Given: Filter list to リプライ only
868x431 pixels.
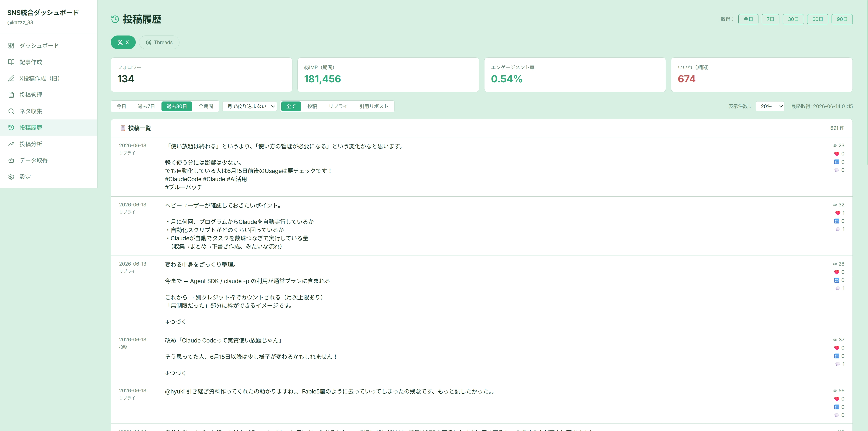Looking at the screenshot, I should (x=338, y=106).
